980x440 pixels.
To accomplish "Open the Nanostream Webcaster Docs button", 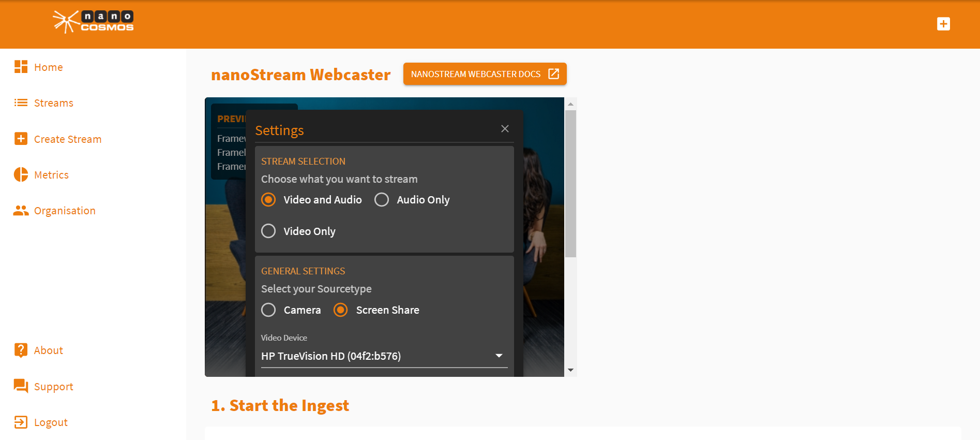I will (x=485, y=74).
